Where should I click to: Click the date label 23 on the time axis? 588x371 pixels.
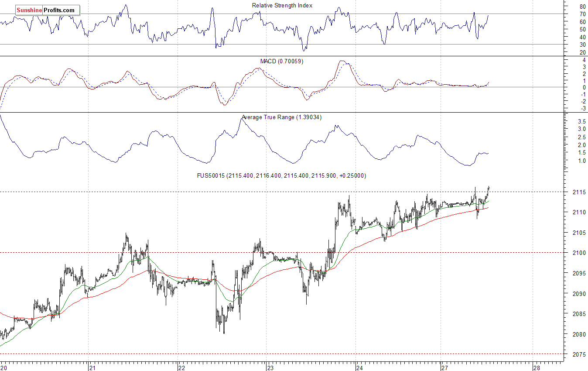(270, 368)
